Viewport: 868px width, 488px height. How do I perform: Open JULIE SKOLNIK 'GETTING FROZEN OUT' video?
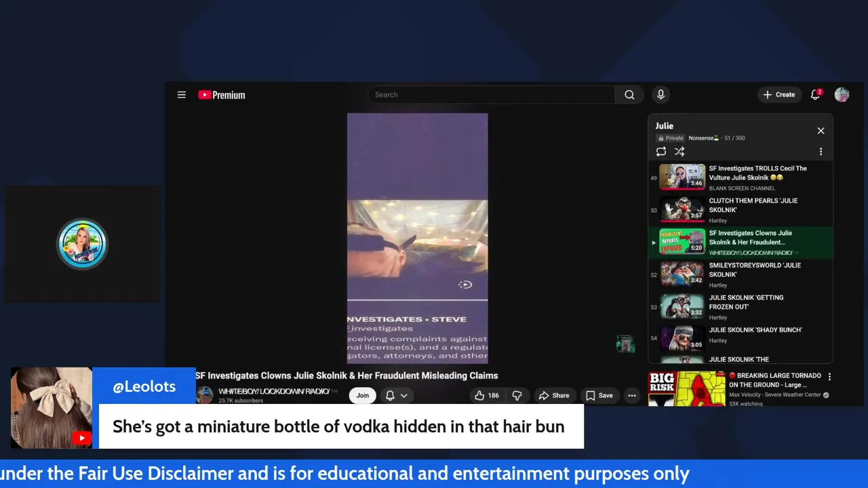click(741, 306)
